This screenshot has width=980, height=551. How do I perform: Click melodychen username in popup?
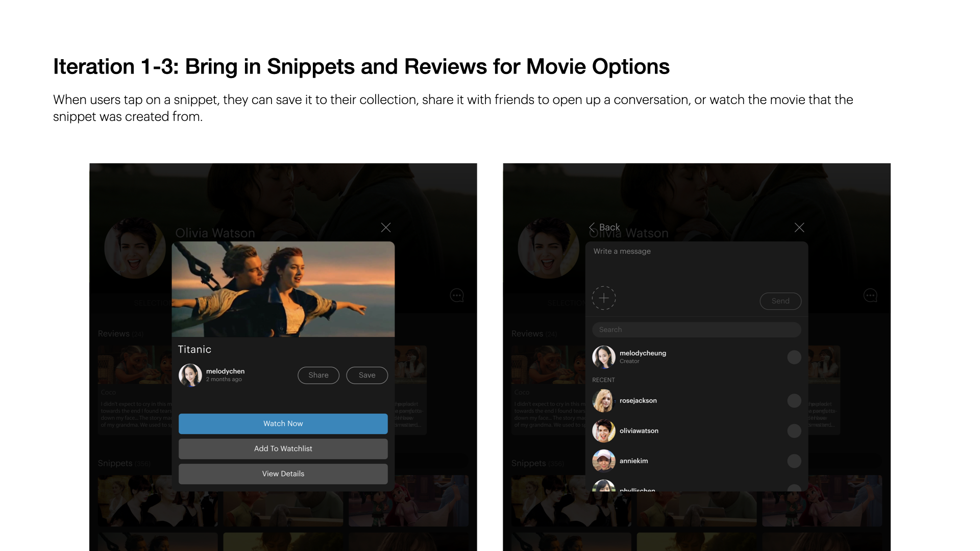click(225, 371)
